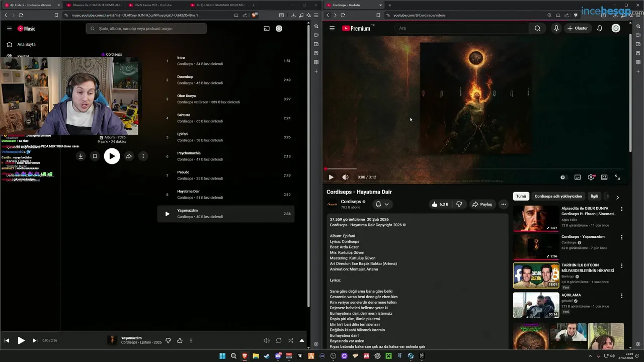This screenshot has width=644, height=362.
Task: Download the Epifani album
Action: 80,156
